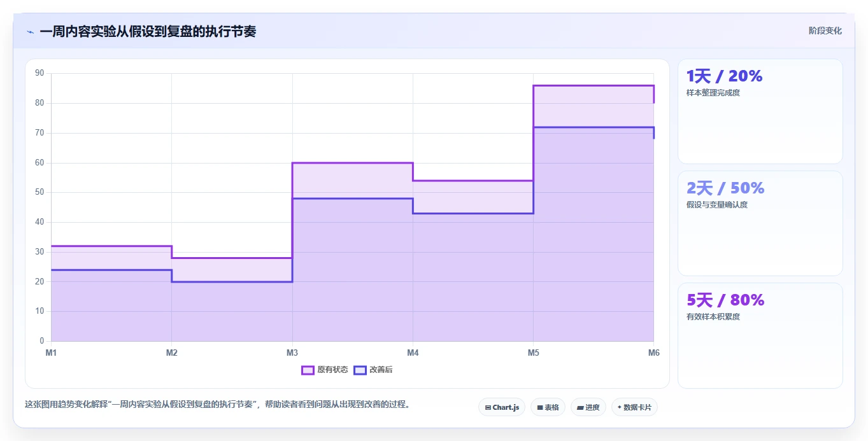The image size is (868, 441).
Task: Select the Chart.js tag chip
Action: tap(502, 407)
